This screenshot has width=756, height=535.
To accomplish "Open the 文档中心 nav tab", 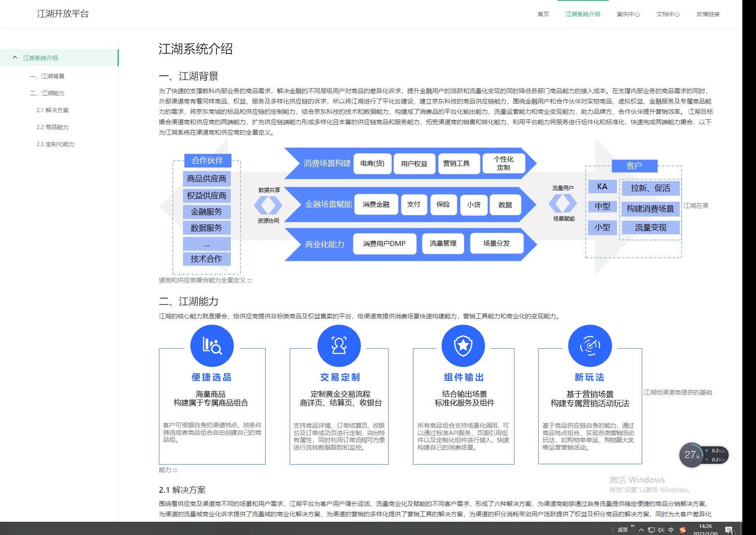I will coord(668,14).
